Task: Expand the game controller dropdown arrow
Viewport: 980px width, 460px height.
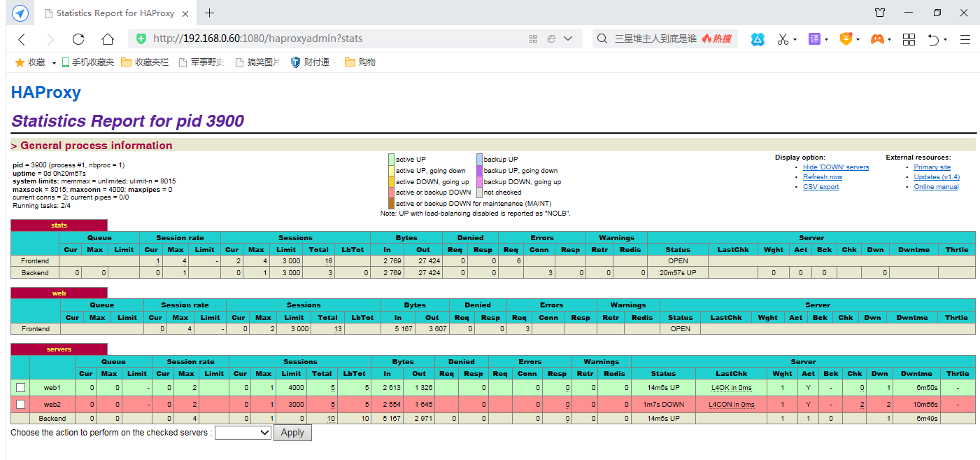Action: coord(889,40)
